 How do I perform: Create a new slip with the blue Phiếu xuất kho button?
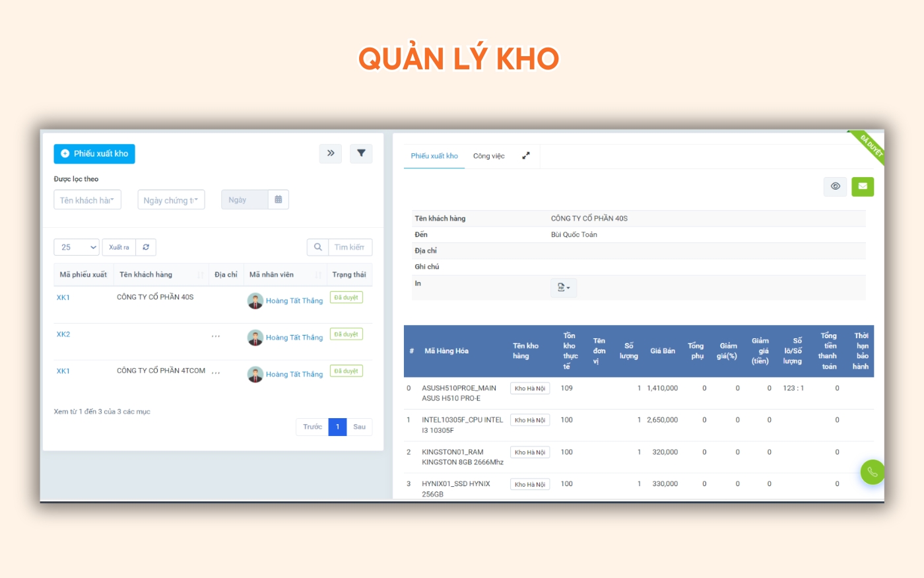click(x=94, y=153)
